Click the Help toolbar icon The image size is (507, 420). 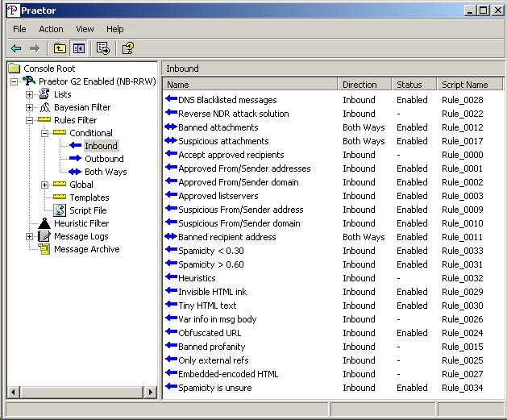point(128,48)
